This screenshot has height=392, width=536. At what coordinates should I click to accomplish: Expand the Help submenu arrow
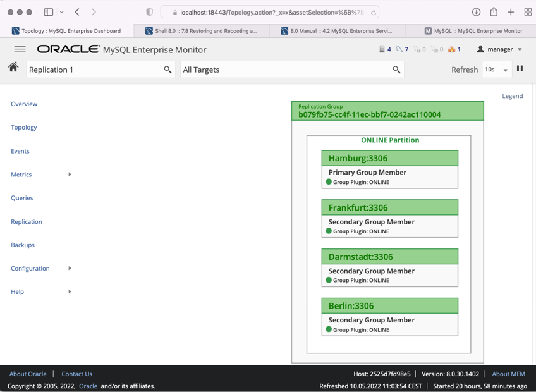[x=70, y=291]
